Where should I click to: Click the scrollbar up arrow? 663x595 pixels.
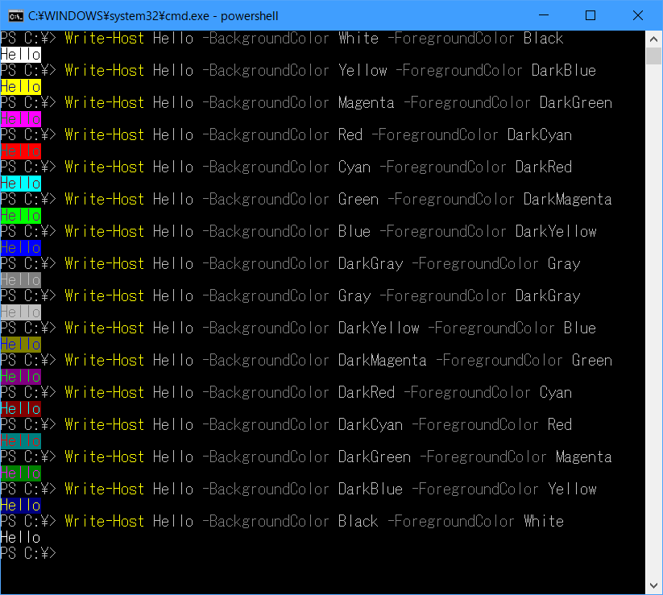tap(654, 39)
